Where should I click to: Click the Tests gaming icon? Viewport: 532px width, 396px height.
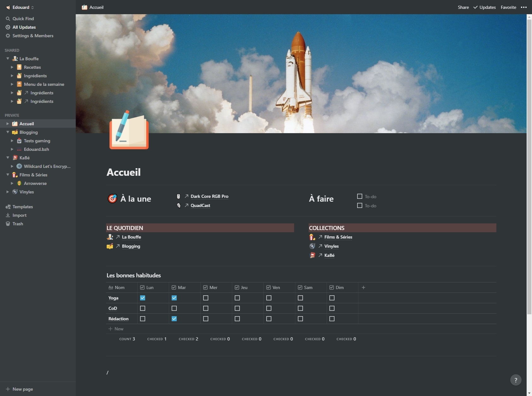pos(19,141)
